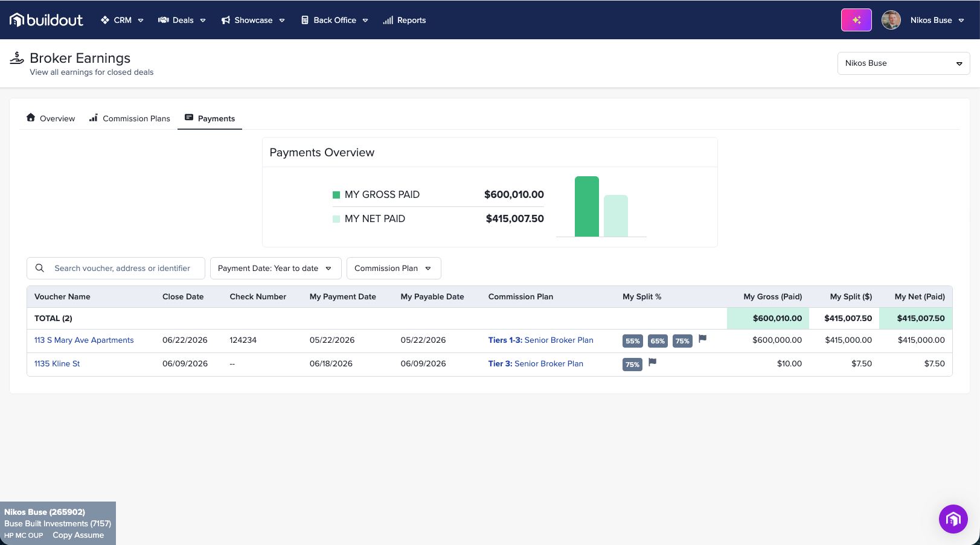Click the search magnifier icon
980x545 pixels.
tap(40, 268)
